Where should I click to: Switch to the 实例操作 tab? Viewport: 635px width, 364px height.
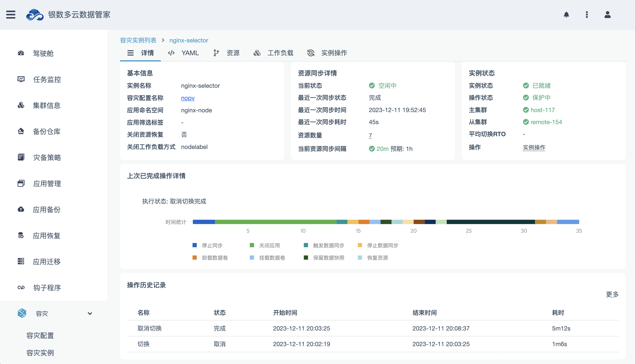[x=327, y=53]
